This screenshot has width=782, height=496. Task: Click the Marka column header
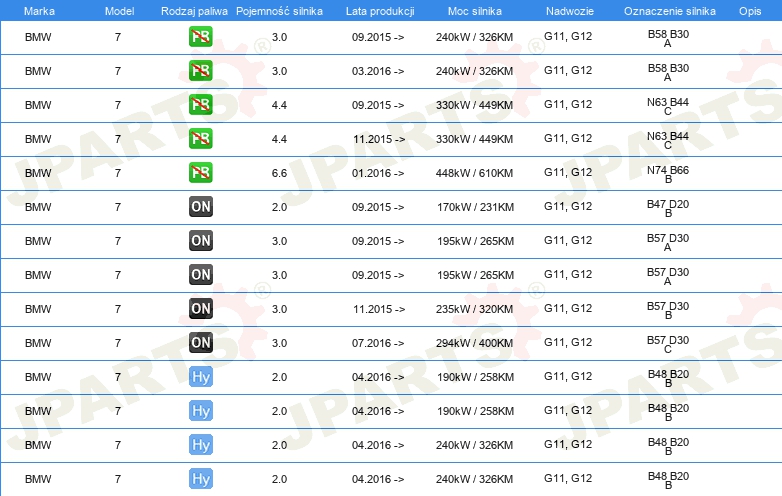[x=39, y=11]
